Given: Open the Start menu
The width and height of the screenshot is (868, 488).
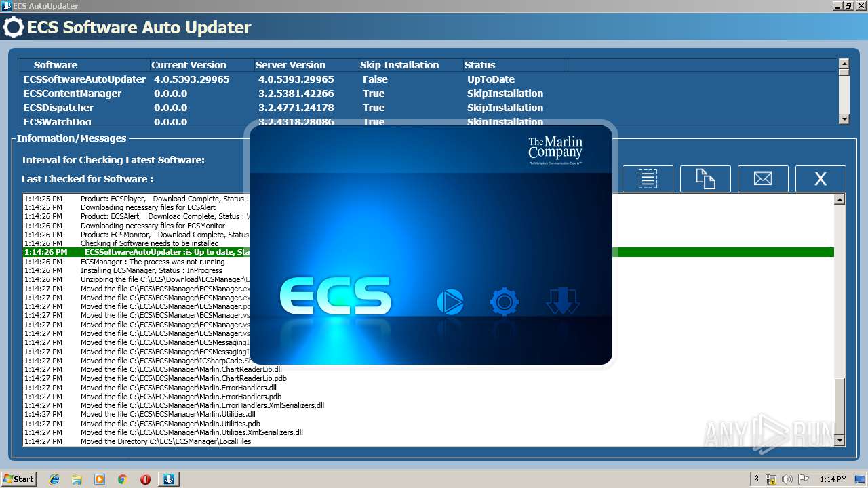Looking at the screenshot, I should [18, 479].
